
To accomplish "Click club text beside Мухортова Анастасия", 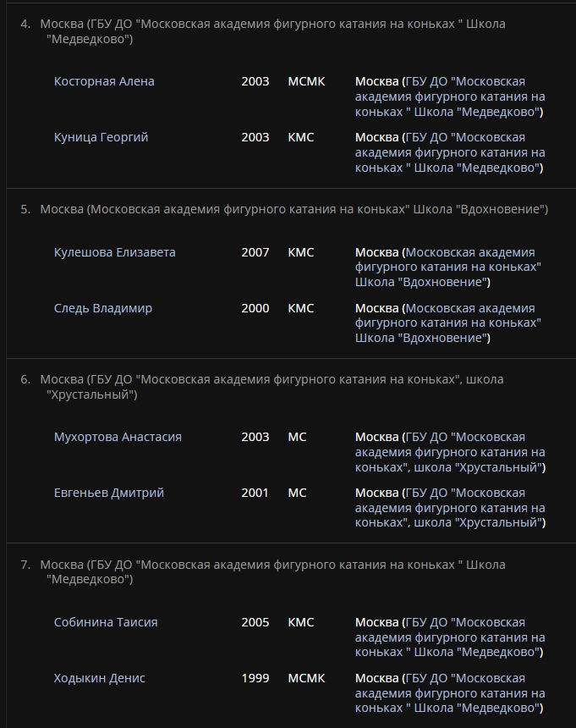I will (450, 452).
